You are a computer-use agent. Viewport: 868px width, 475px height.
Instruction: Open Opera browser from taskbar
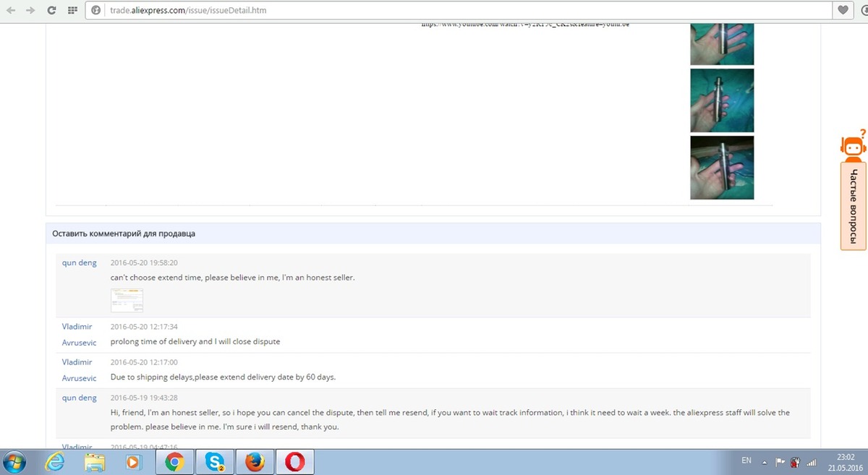coord(294,461)
